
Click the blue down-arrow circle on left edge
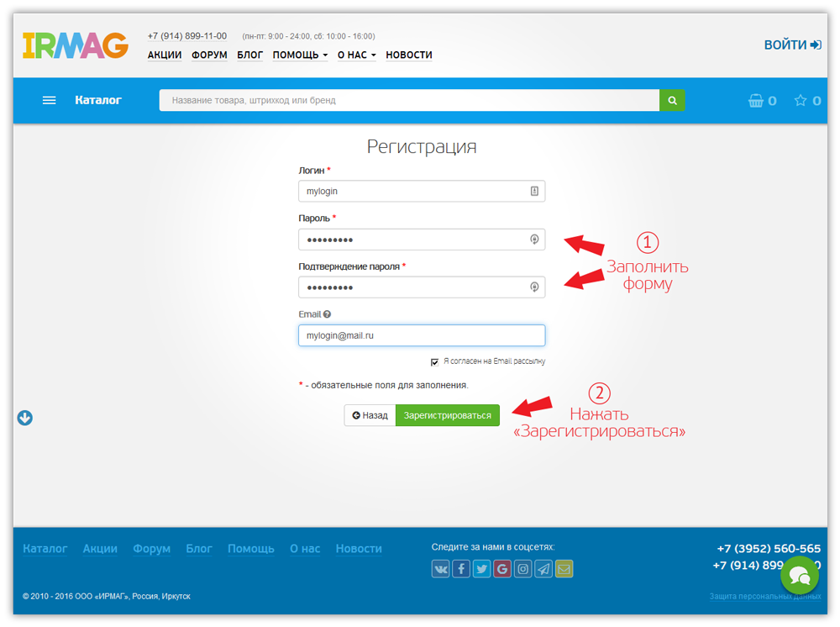coord(24,418)
